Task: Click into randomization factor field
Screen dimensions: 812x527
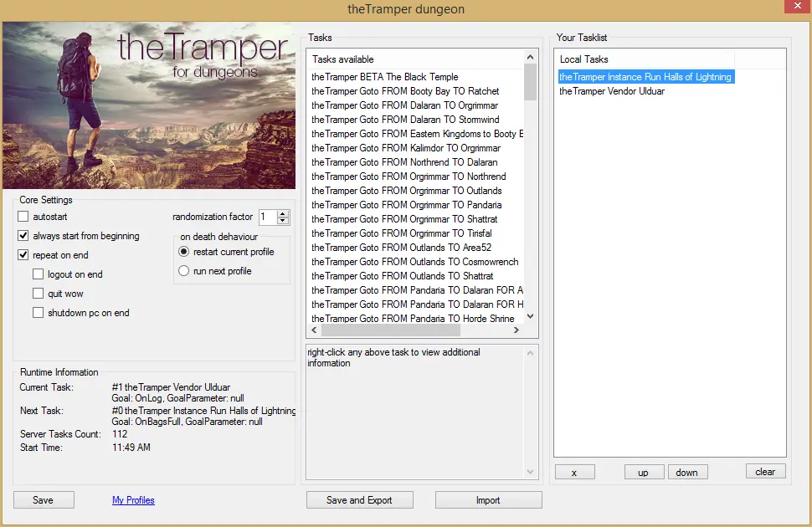Action: point(266,217)
